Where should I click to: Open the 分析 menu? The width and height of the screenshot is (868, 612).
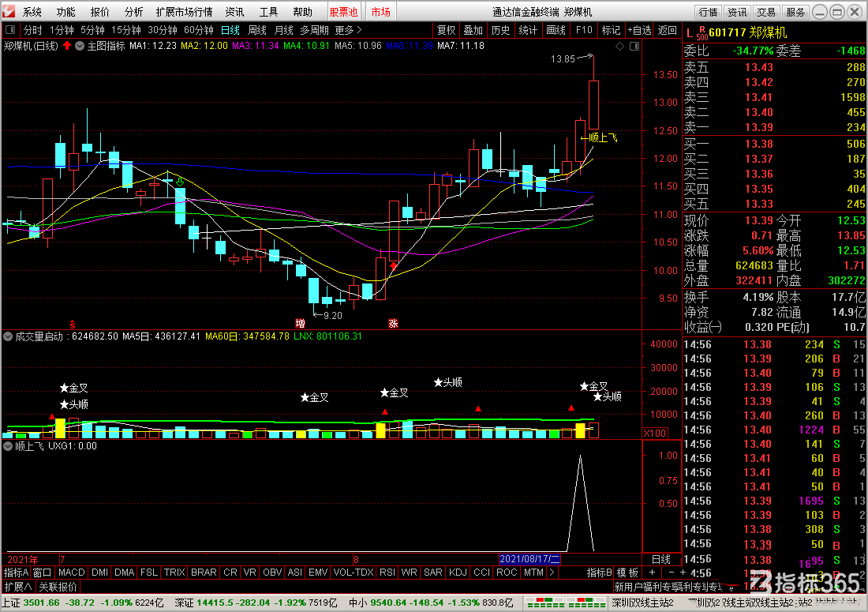pos(133,12)
